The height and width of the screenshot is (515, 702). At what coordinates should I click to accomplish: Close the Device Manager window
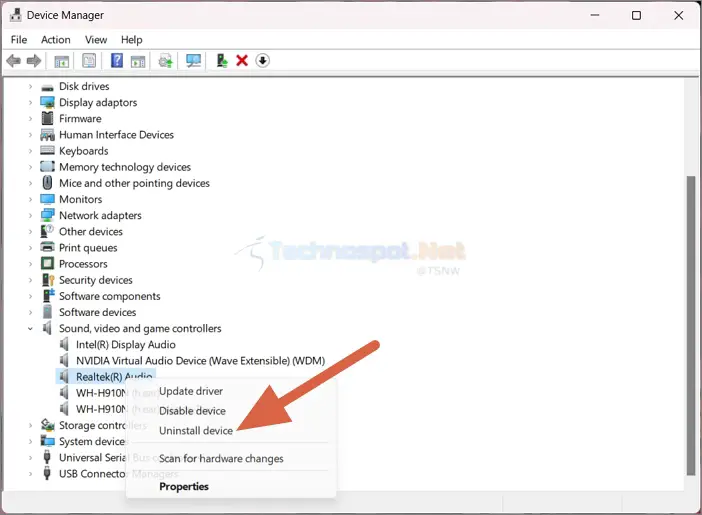coord(679,15)
